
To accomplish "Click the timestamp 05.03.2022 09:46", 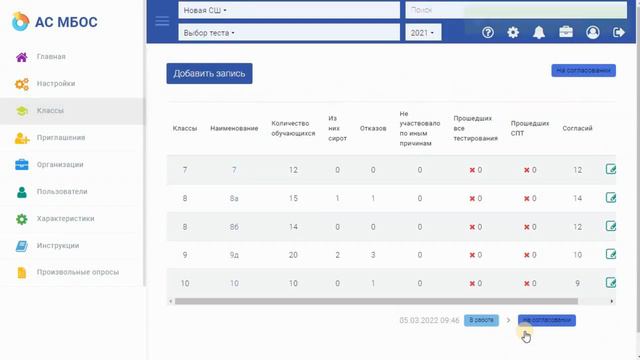I will [x=429, y=320].
